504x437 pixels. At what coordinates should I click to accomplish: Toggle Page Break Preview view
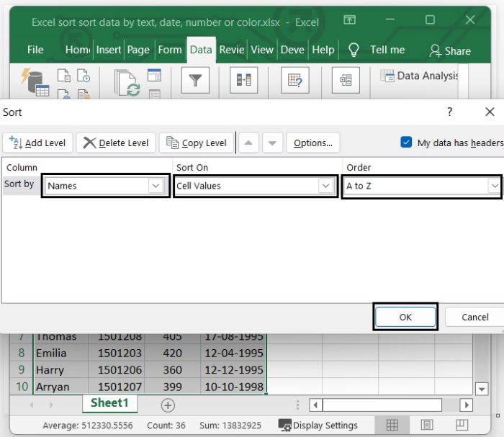pos(462,425)
